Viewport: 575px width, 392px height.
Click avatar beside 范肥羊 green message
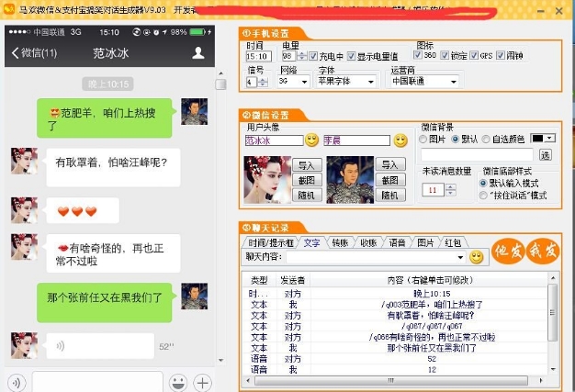tap(195, 111)
